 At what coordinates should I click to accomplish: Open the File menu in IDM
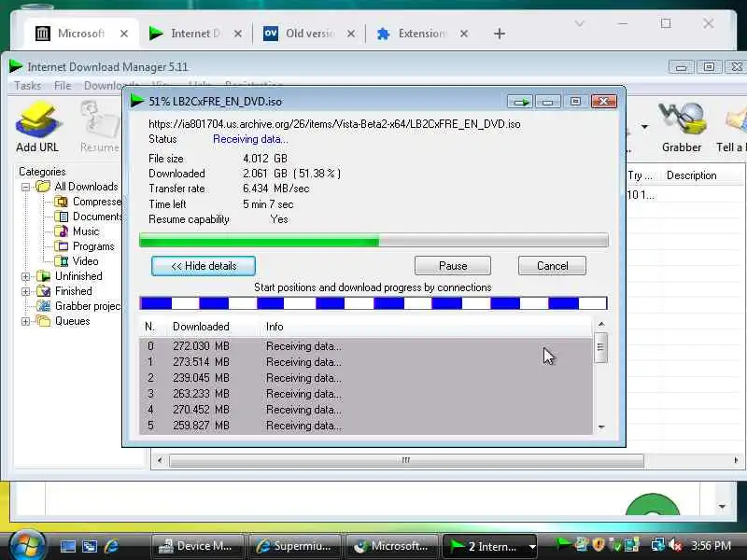63,86
